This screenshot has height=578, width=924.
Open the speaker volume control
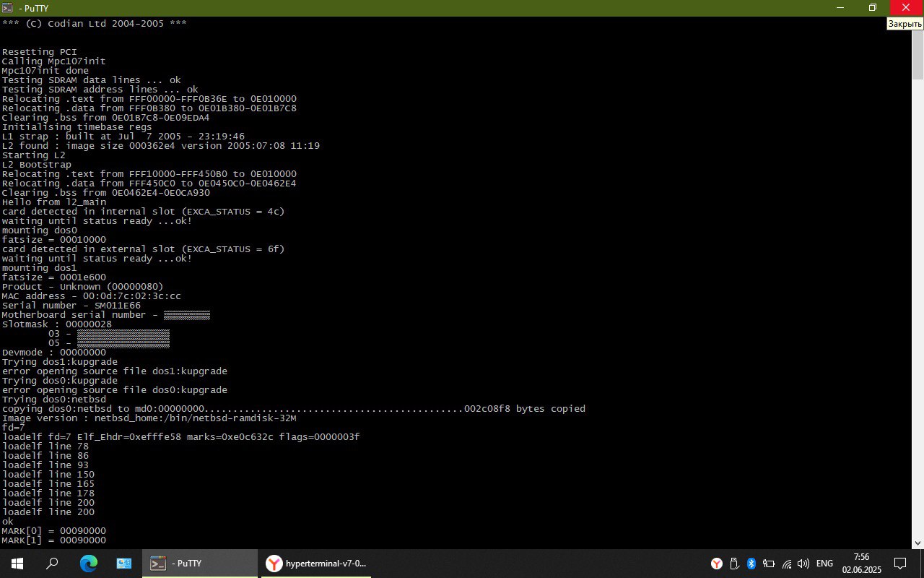[803, 564]
